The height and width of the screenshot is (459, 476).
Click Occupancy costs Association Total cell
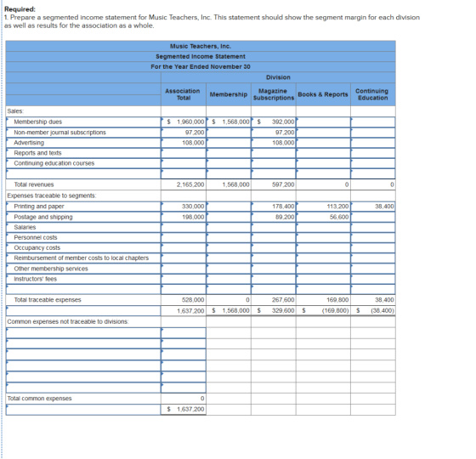(184, 248)
